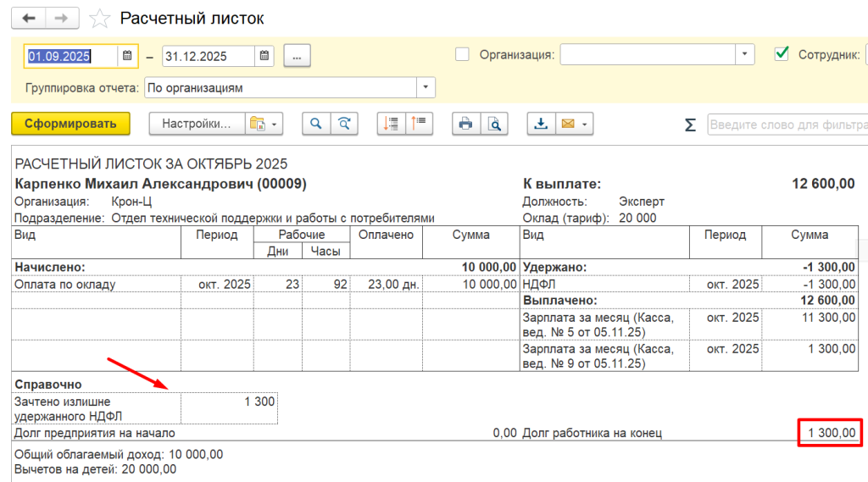868x482 pixels.
Task: Click the filter word search field
Action: pos(787,125)
